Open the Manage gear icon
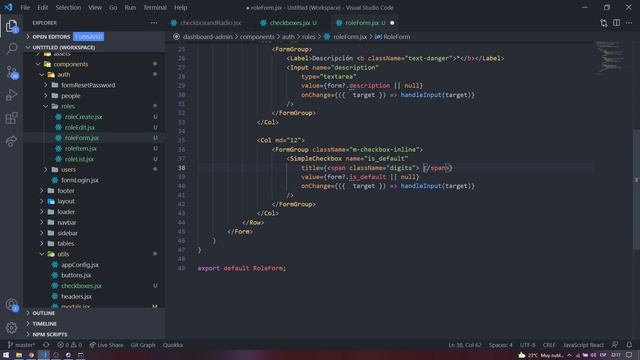 coord(11,327)
